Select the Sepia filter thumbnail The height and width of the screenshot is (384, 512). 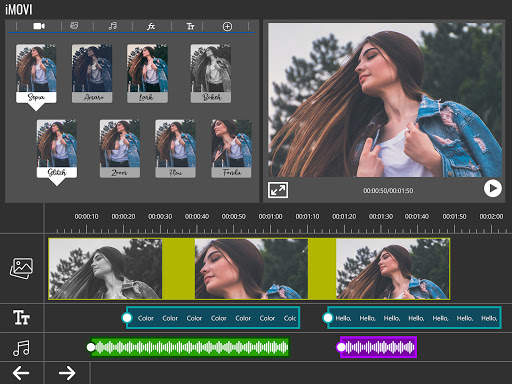point(36,73)
